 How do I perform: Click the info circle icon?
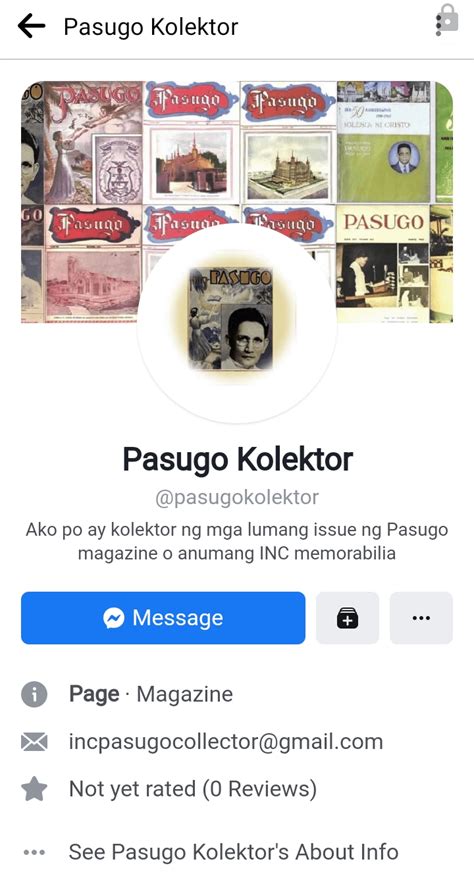pos(34,694)
